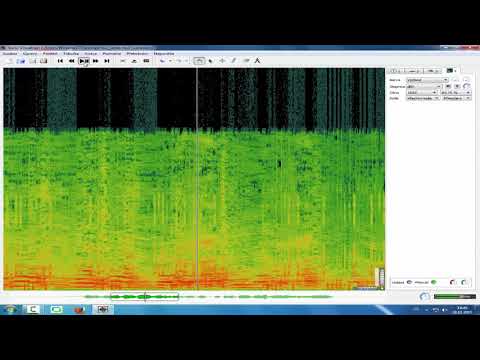Click the redo arrow icon

coord(179,61)
